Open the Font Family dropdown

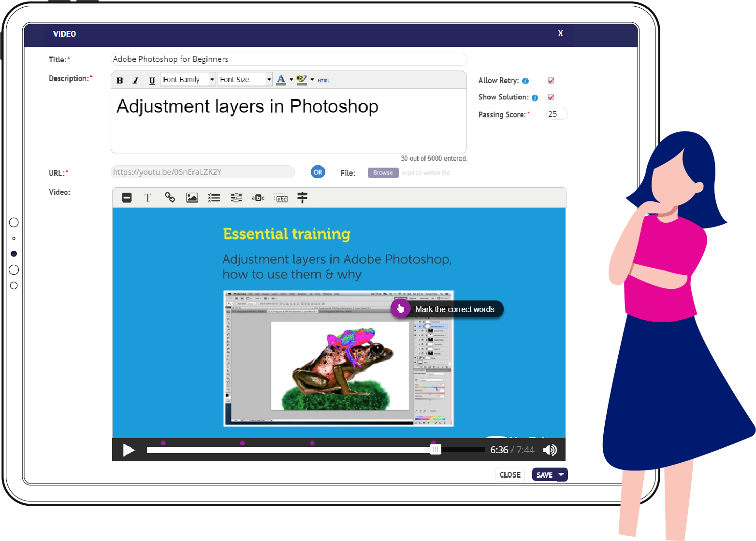tap(188, 79)
